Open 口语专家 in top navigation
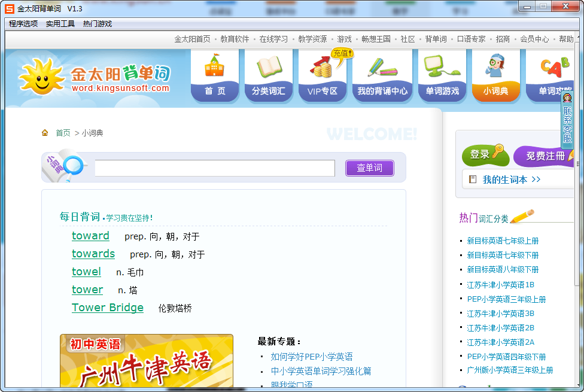The width and height of the screenshot is (584, 392). click(471, 39)
